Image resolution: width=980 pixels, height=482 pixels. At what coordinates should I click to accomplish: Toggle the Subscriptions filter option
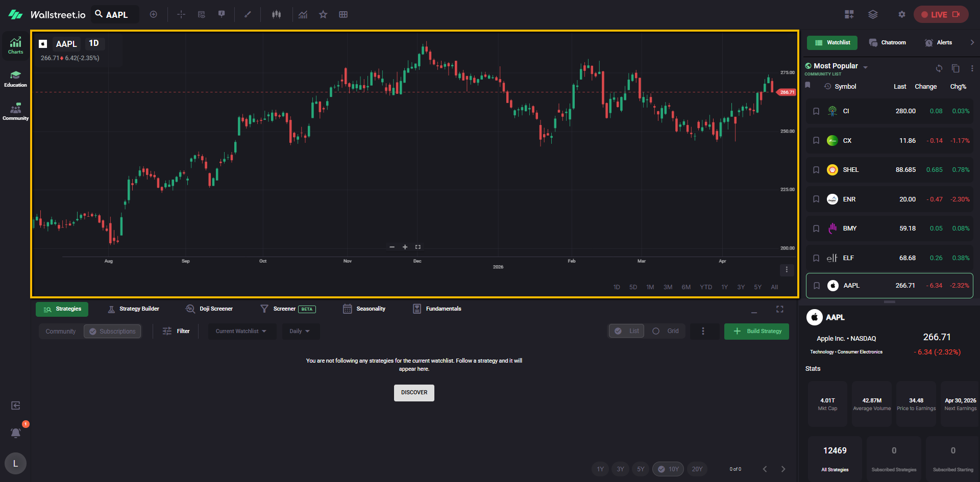click(x=112, y=332)
